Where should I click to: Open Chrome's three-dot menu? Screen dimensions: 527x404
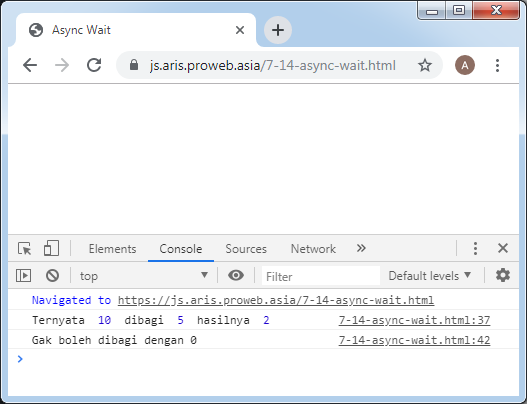497,65
